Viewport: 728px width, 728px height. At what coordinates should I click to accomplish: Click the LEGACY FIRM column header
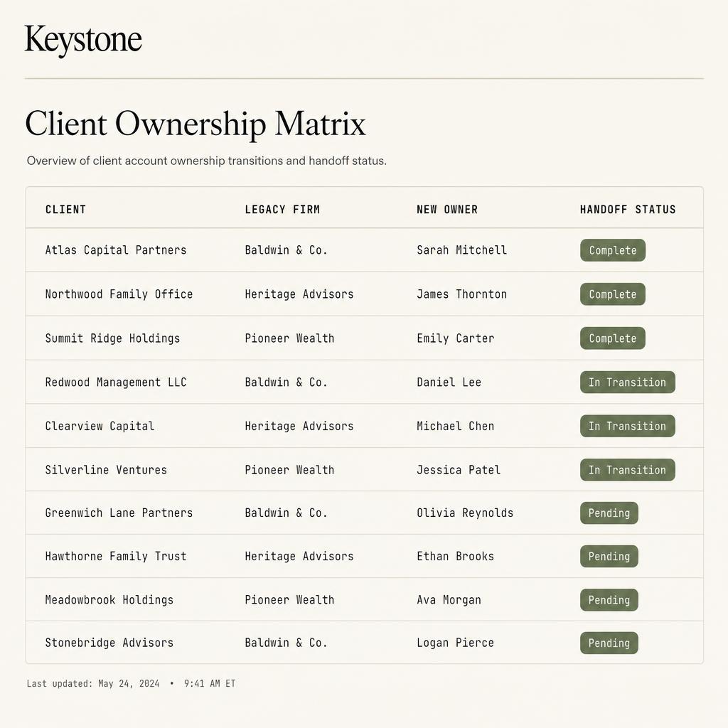282,210
